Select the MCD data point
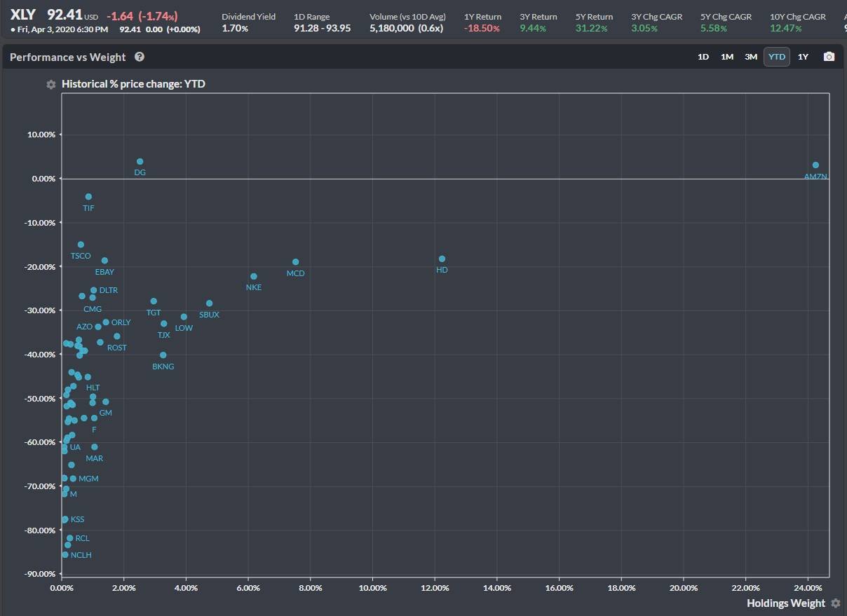 pyautogui.click(x=296, y=262)
